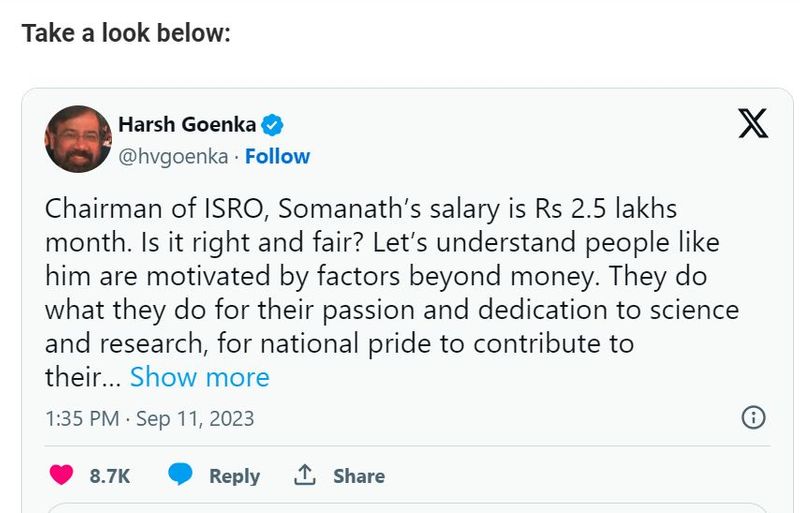The width and height of the screenshot is (800, 513).
Task: Click the share arrow icon
Action: coord(305,475)
